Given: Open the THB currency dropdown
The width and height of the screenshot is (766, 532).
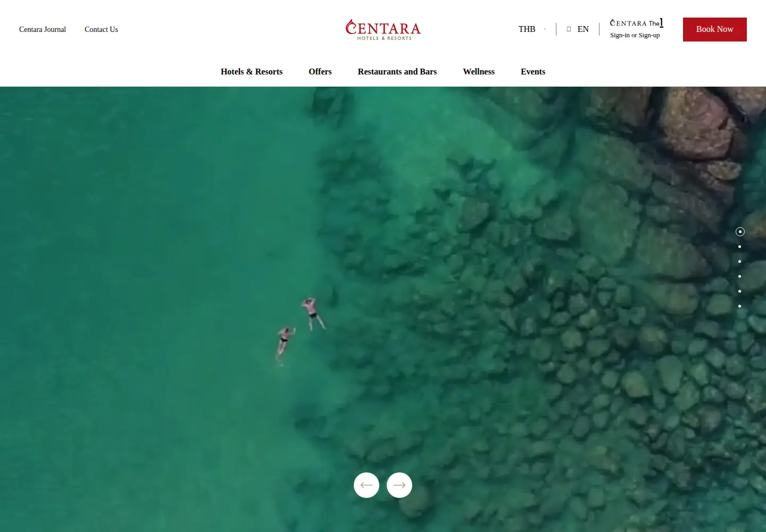Looking at the screenshot, I should pos(532,29).
